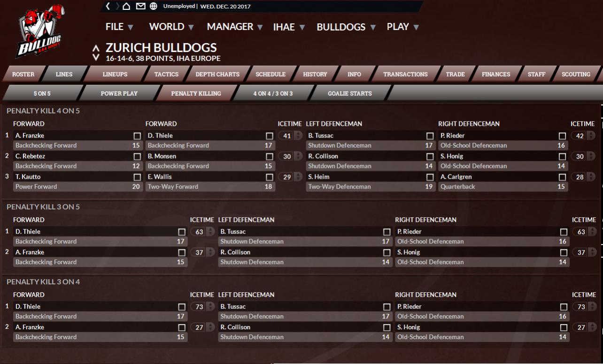603x364 pixels.
Task: Click T. Kautto's Power Forward role
Action: pos(36,187)
